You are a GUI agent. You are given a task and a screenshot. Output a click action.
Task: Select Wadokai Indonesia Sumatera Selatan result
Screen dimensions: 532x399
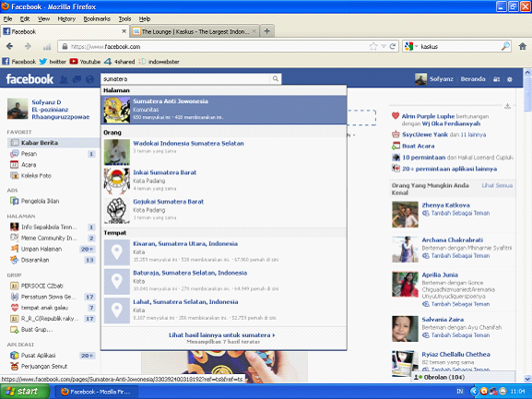coord(224,151)
